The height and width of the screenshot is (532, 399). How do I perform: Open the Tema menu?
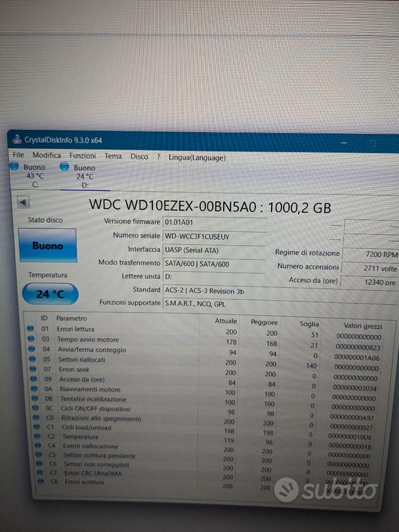pyautogui.click(x=113, y=156)
